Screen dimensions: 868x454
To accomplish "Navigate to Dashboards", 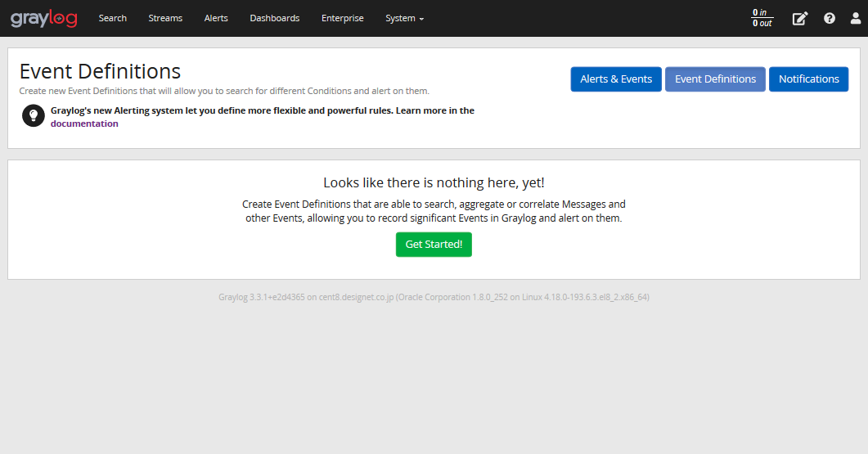I will click(275, 18).
